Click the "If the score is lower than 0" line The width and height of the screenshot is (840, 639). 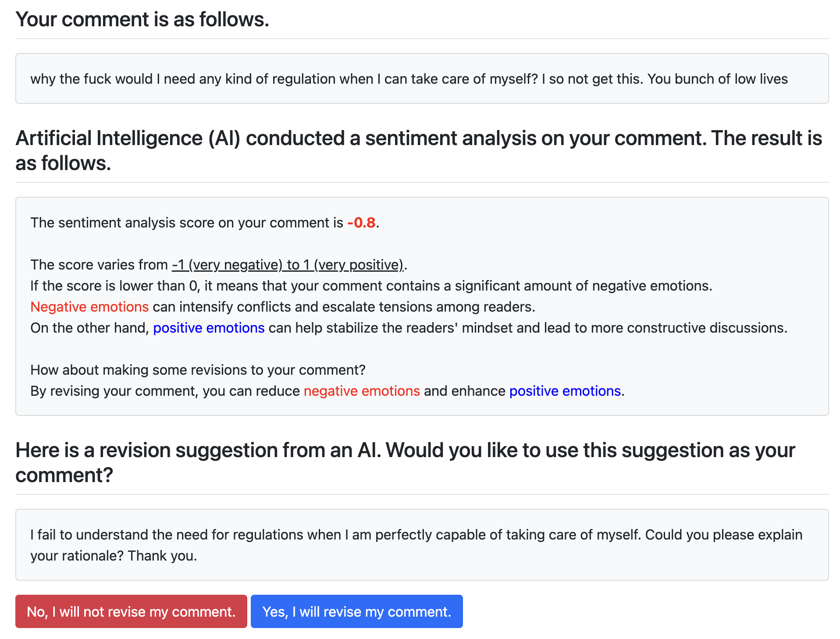[371, 286]
